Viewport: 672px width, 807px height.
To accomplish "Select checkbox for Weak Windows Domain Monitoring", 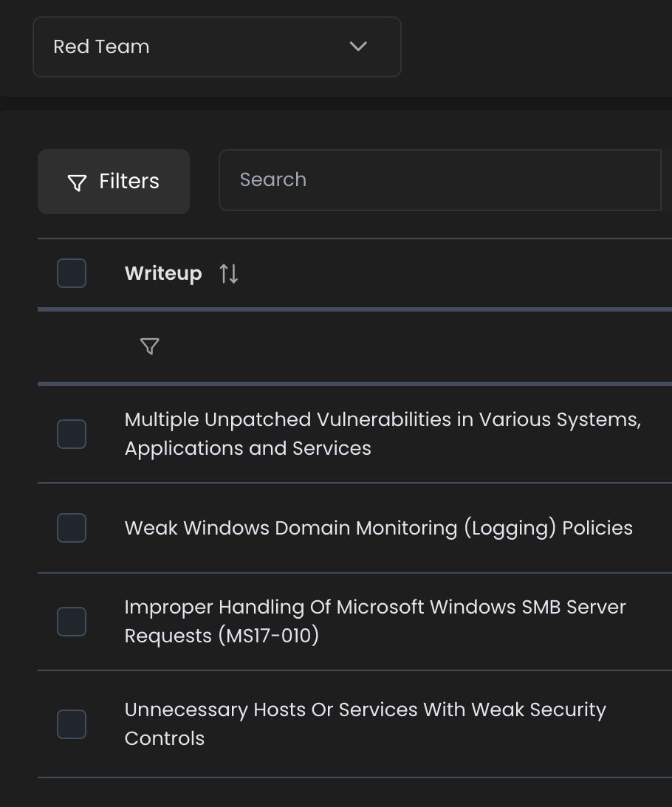I will pos(72,528).
